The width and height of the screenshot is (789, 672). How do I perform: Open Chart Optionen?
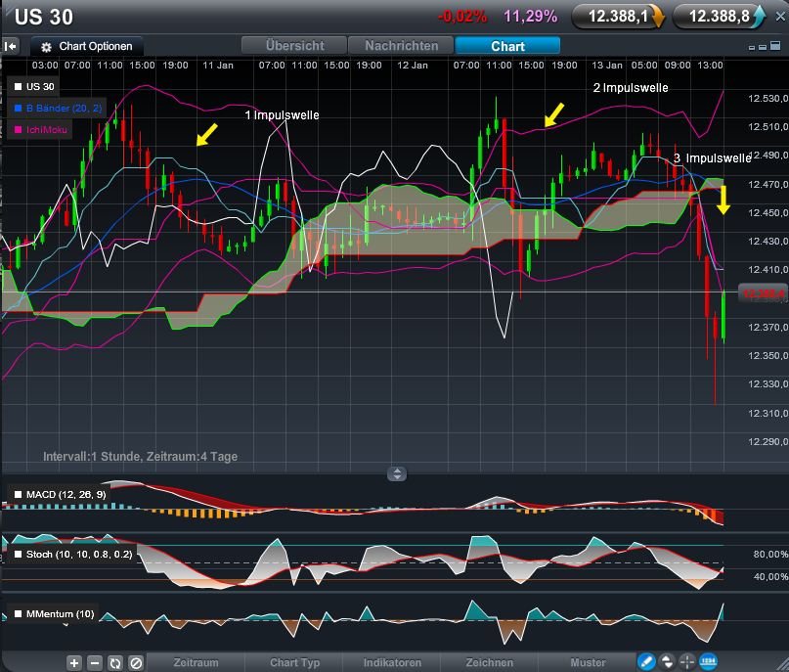[x=86, y=45]
